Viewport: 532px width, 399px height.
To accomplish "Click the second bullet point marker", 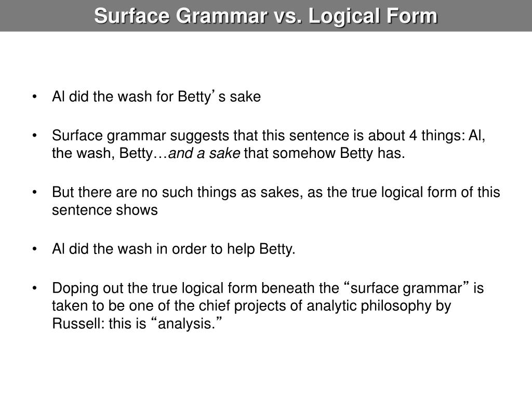I will 34,136.
